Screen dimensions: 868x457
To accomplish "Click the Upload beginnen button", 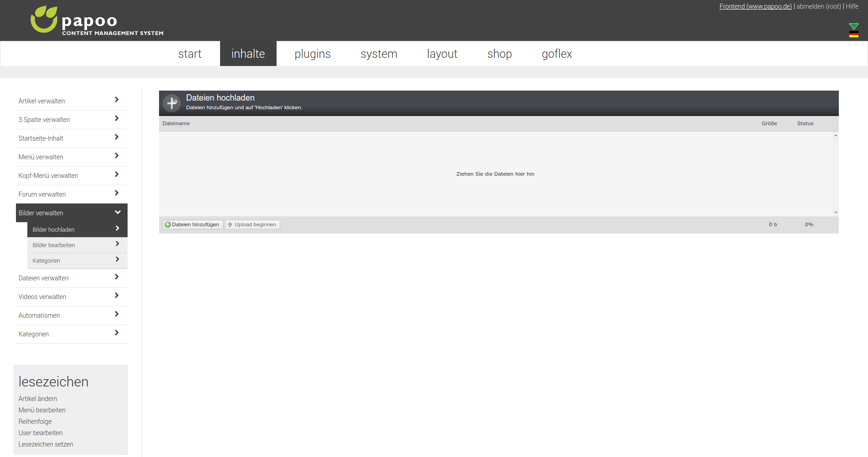I will [252, 224].
